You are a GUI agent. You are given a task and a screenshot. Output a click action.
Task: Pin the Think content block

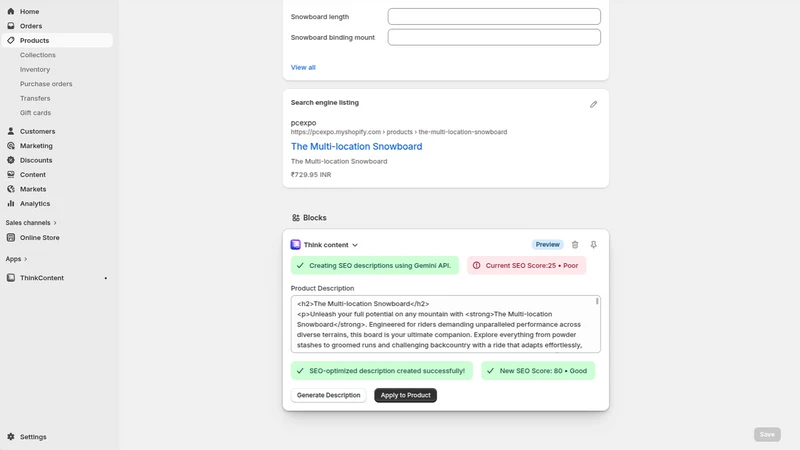coord(593,245)
